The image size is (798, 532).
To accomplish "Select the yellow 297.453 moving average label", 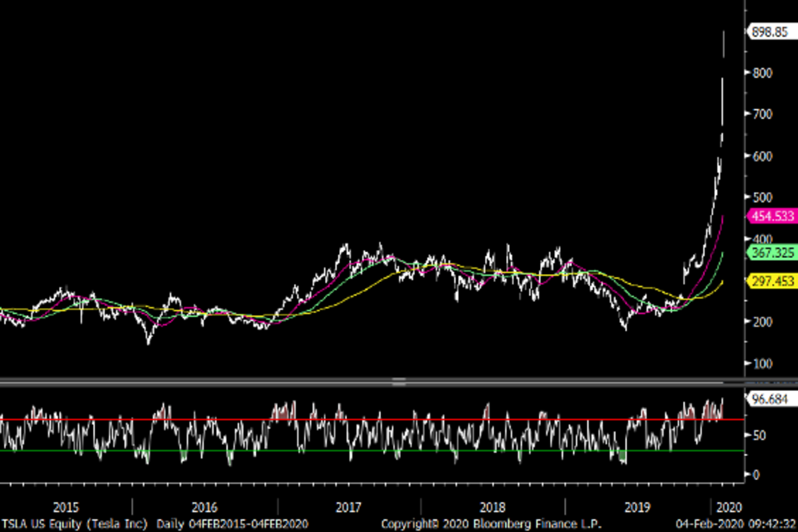I will (771, 281).
